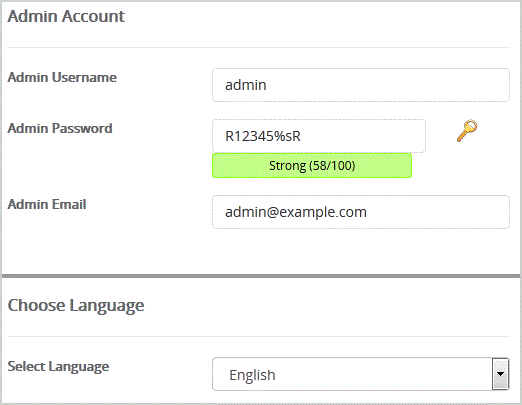
Task: Click the green Strong password strength bar
Action: [x=312, y=165]
